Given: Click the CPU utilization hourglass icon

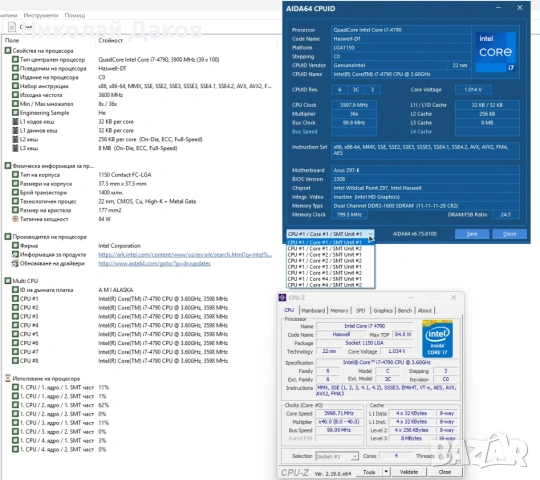Looking at the screenshot, I should point(8,378).
